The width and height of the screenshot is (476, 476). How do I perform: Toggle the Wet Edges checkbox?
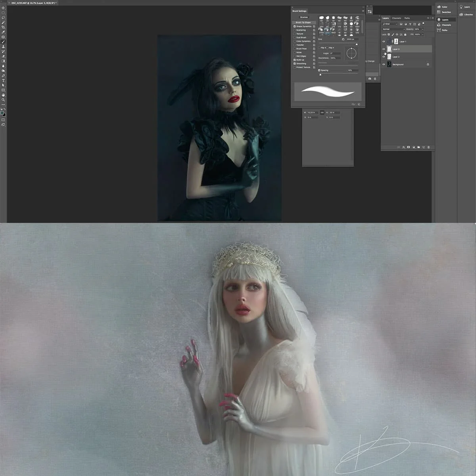294,56
